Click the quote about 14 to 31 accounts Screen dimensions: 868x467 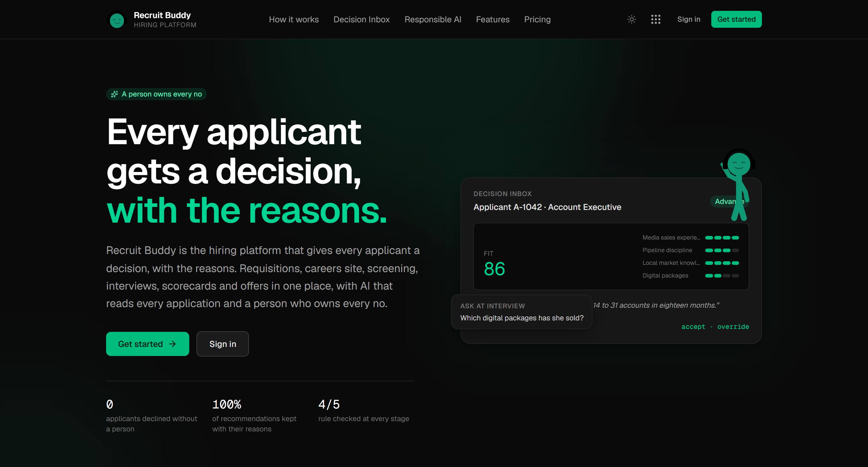coord(656,305)
